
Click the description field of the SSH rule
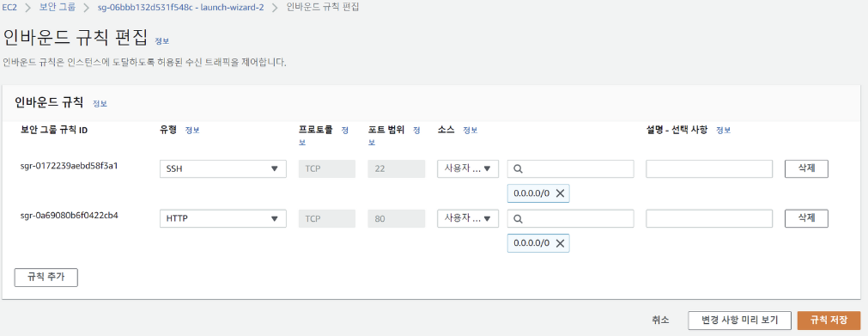tap(709, 169)
